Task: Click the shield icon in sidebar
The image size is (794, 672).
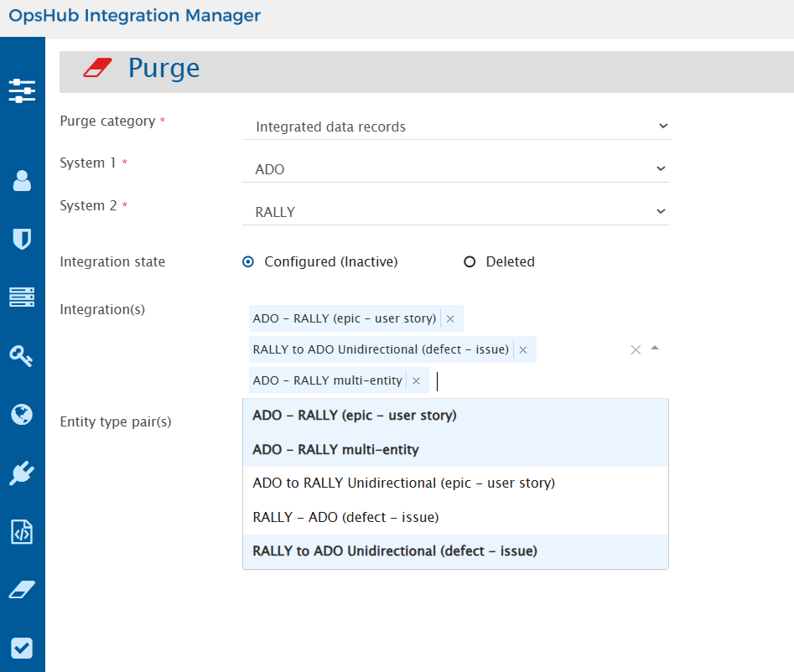Action: coord(22,239)
